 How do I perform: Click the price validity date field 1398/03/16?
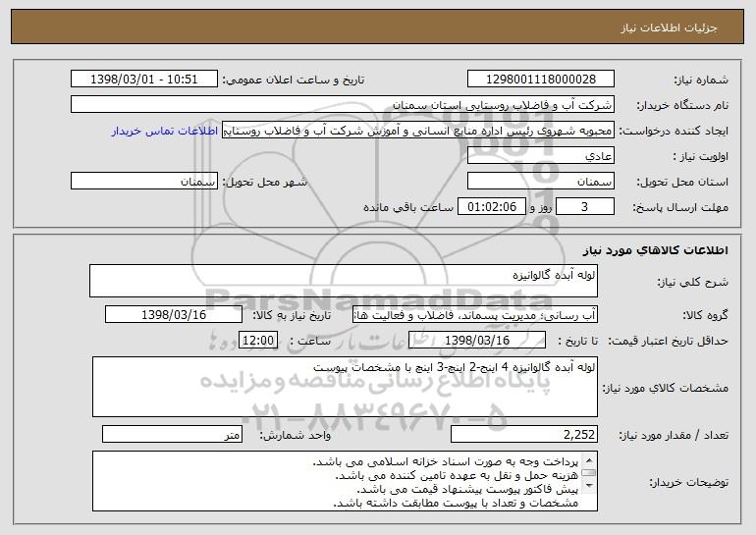[477, 341]
